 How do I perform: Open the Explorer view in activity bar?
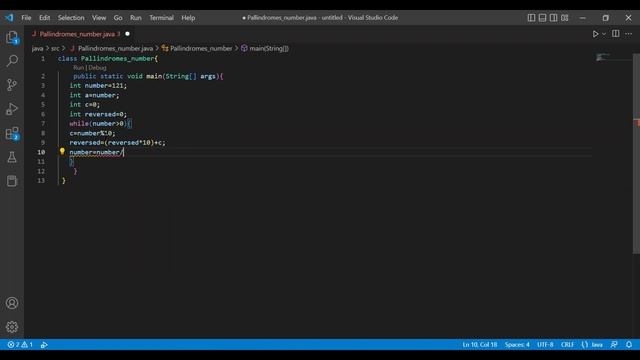pyautogui.click(x=12, y=37)
